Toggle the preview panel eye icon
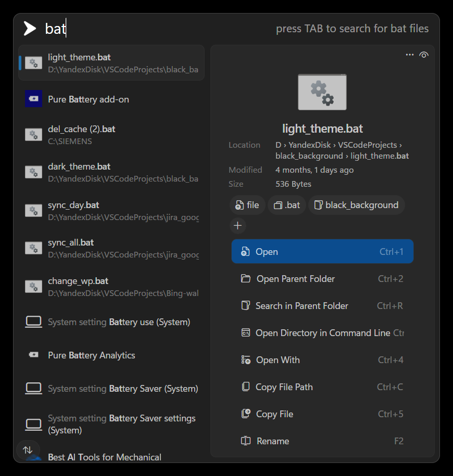Screen dimensions: 453x476 424,55
